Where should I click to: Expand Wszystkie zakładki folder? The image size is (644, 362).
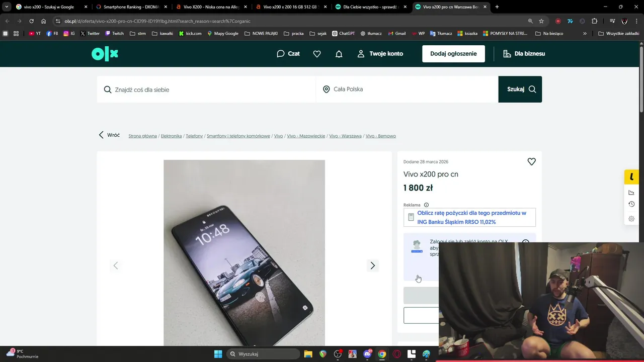[619, 33]
